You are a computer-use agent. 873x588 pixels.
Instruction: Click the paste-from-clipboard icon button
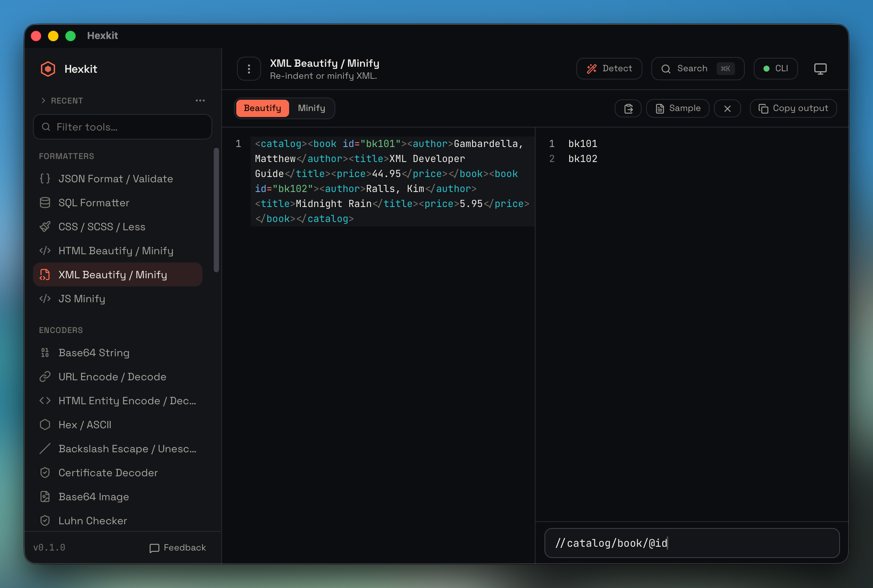[628, 108]
